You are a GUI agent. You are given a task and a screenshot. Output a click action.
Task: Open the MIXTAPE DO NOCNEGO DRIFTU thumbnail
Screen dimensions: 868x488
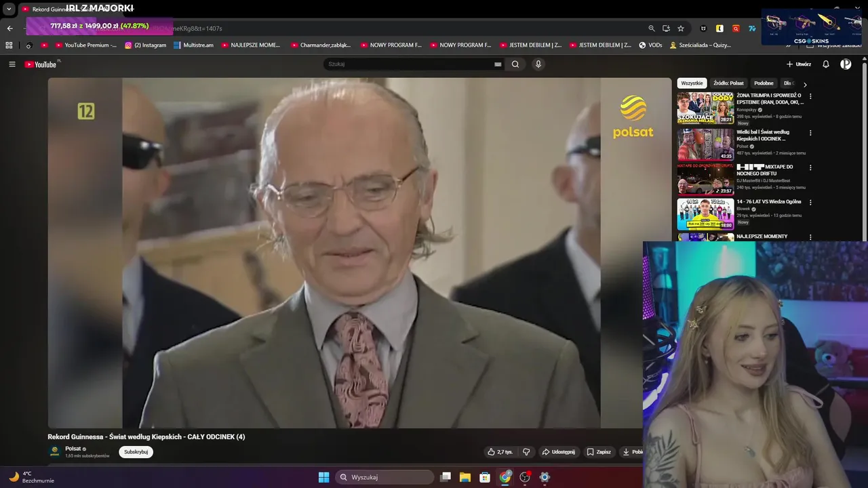pos(705,179)
